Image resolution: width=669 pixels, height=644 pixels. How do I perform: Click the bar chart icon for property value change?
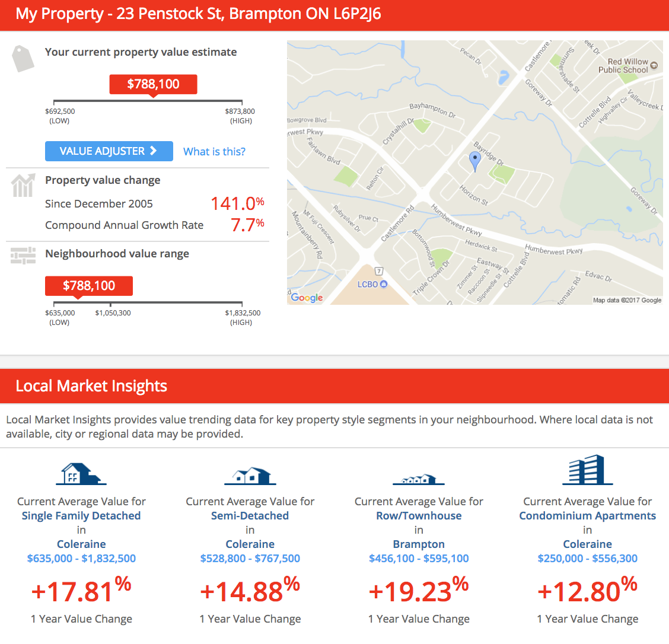[x=23, y=186]
